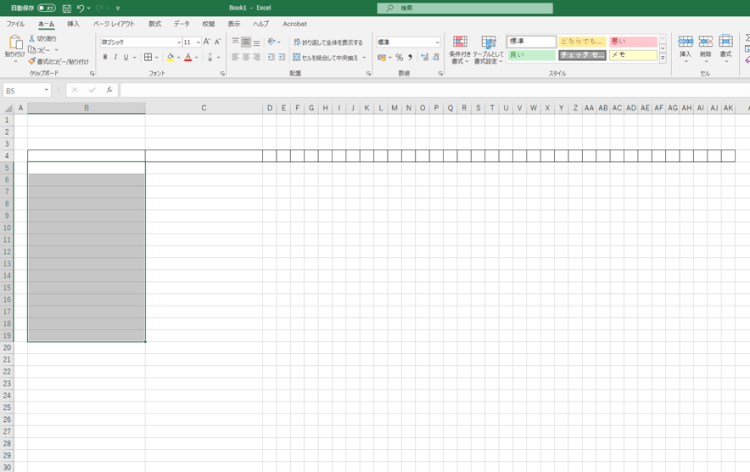
Task: Click the Borders icon
Action: click(x=147, y=57)
